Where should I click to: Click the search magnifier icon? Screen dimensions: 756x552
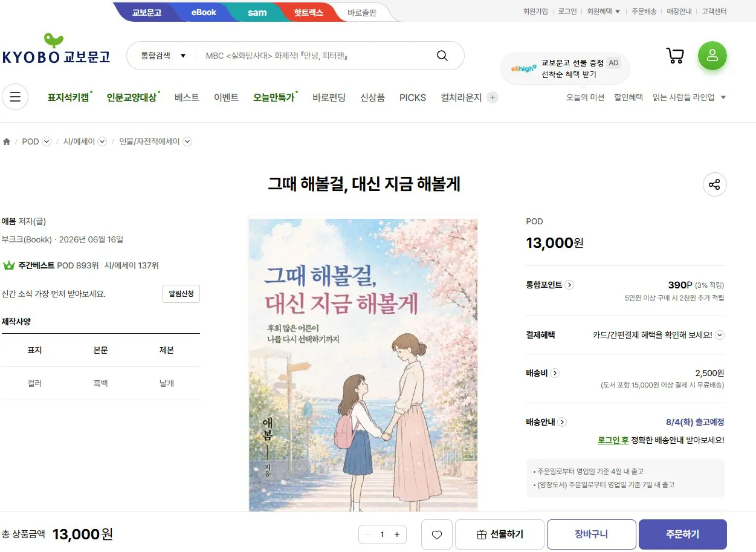click(x=442, y=56)
